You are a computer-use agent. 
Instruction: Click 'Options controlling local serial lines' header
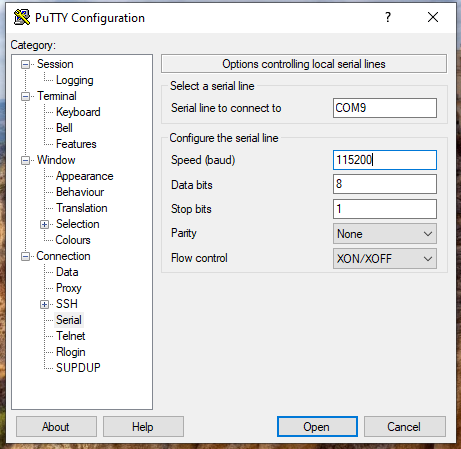click(x=304, y=64)
